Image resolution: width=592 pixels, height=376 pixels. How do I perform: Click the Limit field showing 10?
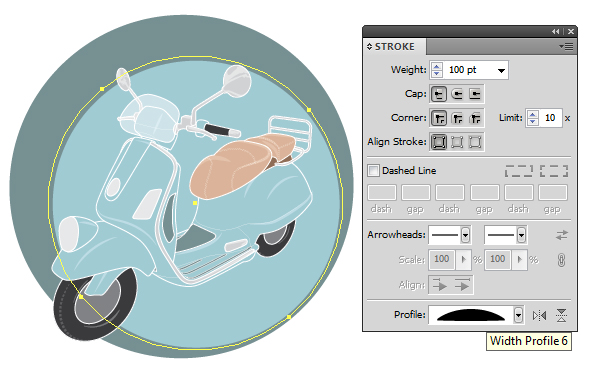550,118
